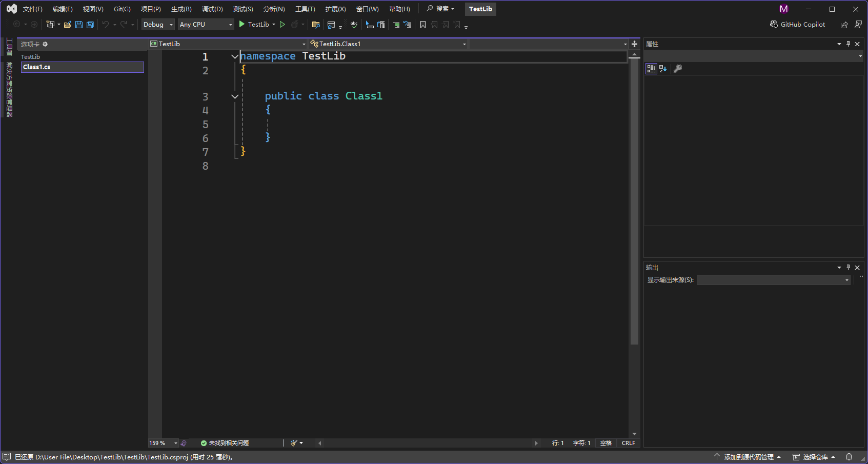Click the CRLF line ending indicator
The image size is (868, 464).
click(628, 443)
